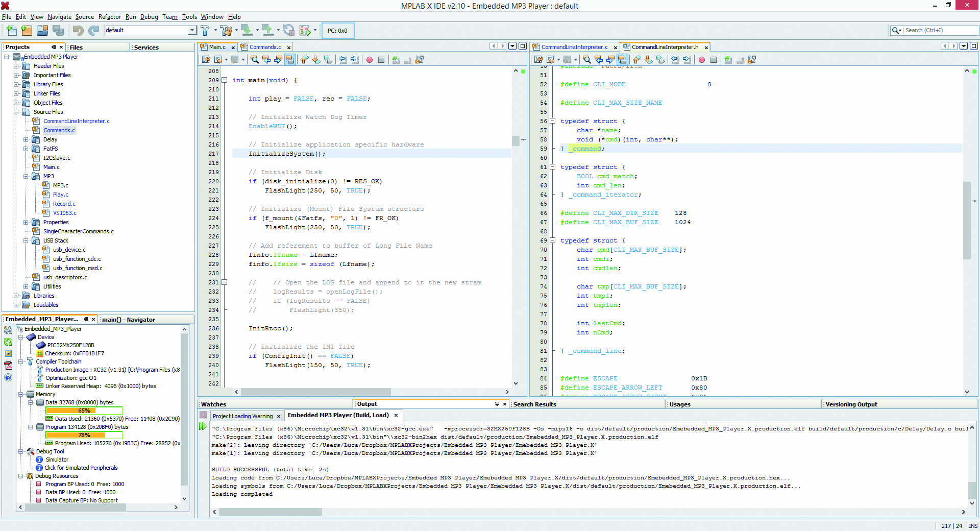Open the Project Loading Warning output tab

point(247,416)
